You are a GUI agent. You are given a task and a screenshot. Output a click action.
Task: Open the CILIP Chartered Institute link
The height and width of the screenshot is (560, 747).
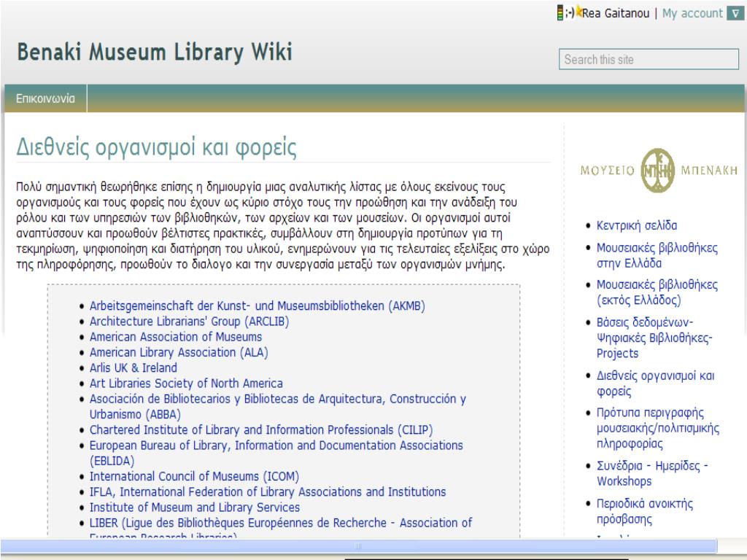(261, 430)
